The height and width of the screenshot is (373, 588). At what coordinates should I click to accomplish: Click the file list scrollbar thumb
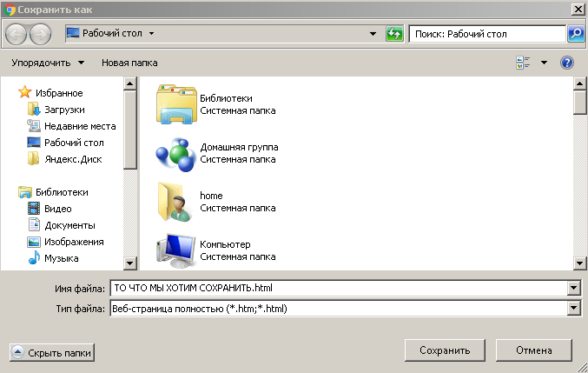click(x=580, y=102)
